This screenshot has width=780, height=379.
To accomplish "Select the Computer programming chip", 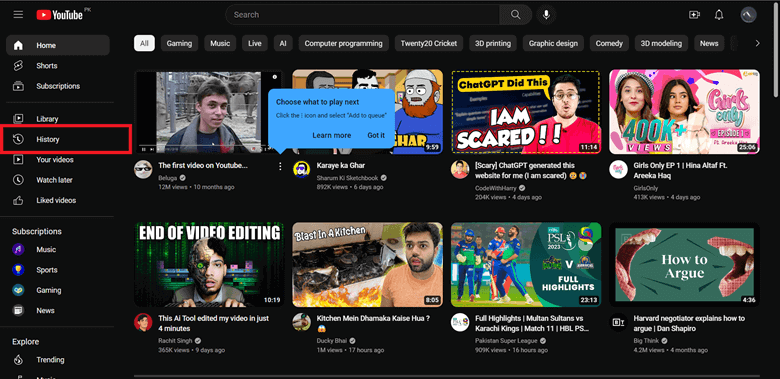I will (x=343, y=43).
